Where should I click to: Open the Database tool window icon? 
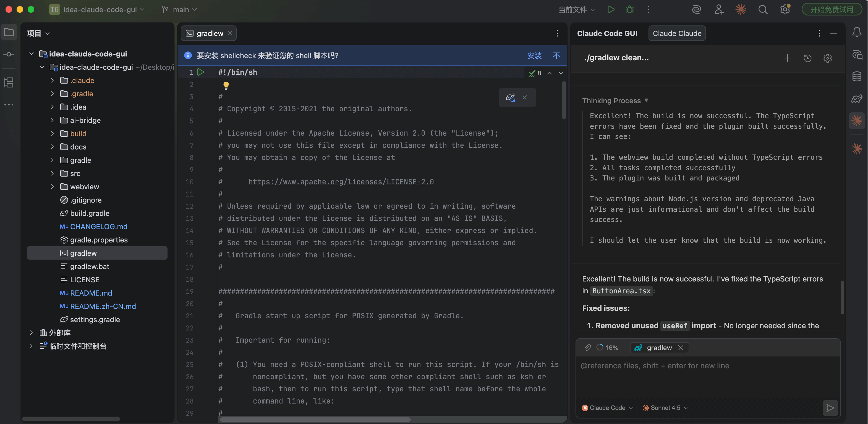click(x=857, y=77)
